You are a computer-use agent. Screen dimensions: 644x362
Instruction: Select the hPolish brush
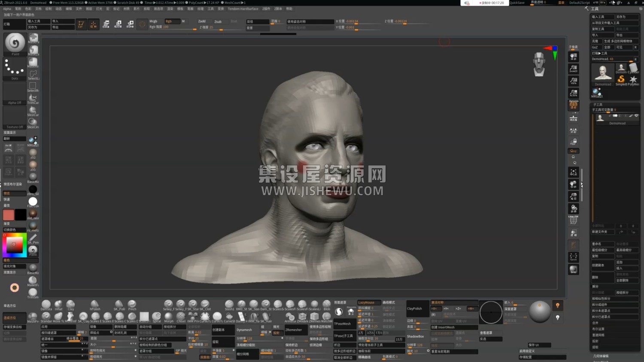95,305
